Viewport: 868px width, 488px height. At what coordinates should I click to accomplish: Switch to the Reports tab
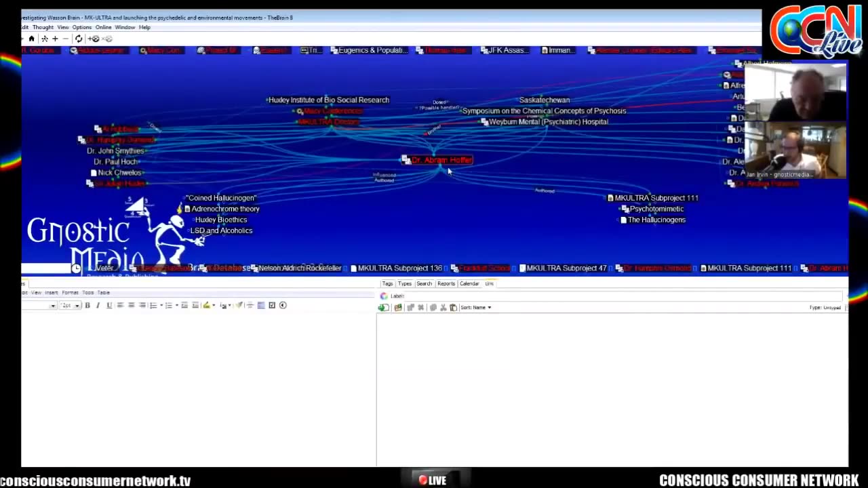[446, 283]
